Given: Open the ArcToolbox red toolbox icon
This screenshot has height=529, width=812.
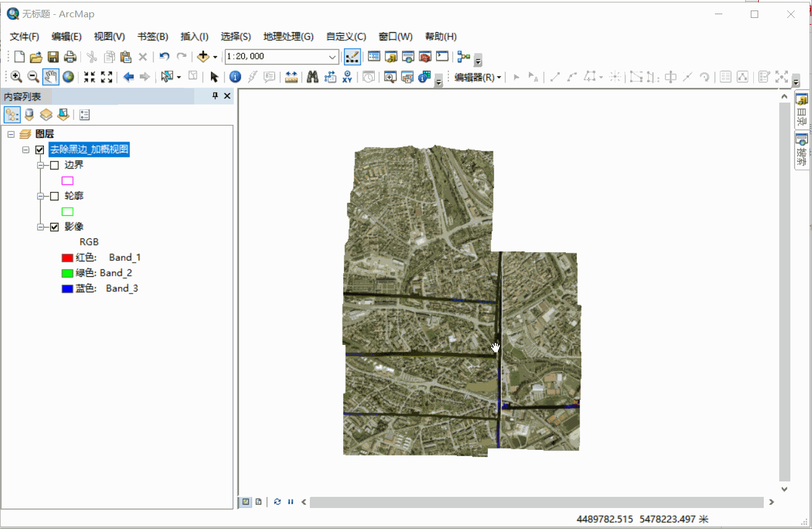Looking at the screenshot, I should (x=425, y=57).
